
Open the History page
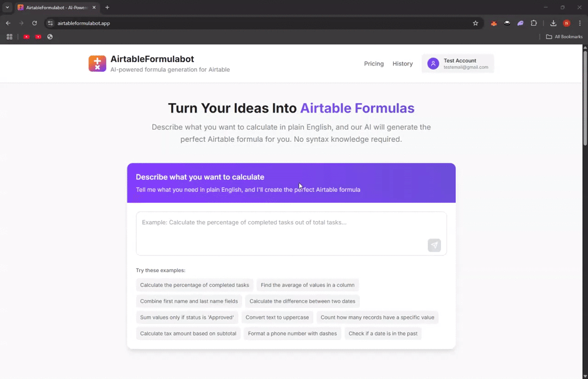pyautogui.click(x=403, y=64)
